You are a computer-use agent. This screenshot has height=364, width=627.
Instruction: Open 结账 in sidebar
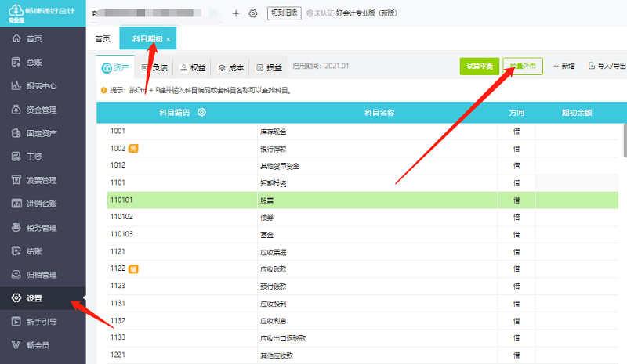click(43, 251)
